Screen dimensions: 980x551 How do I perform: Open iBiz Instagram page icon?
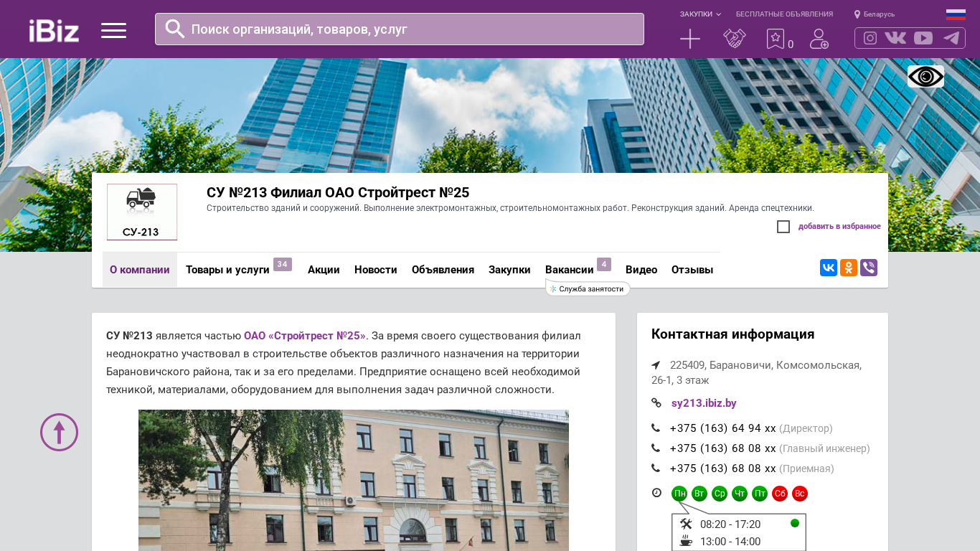coord(870,38)
